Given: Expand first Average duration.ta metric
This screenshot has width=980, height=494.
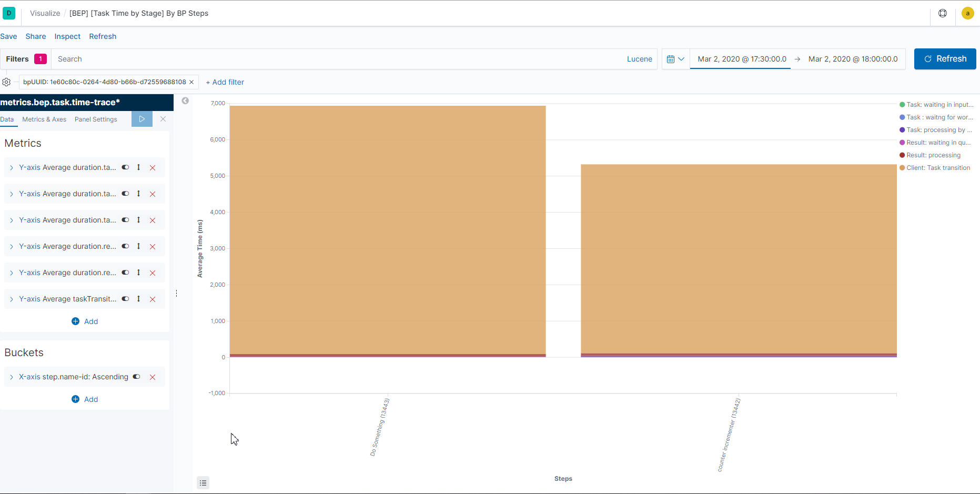Looking at the screenshot, I should (x=11, y=168).
